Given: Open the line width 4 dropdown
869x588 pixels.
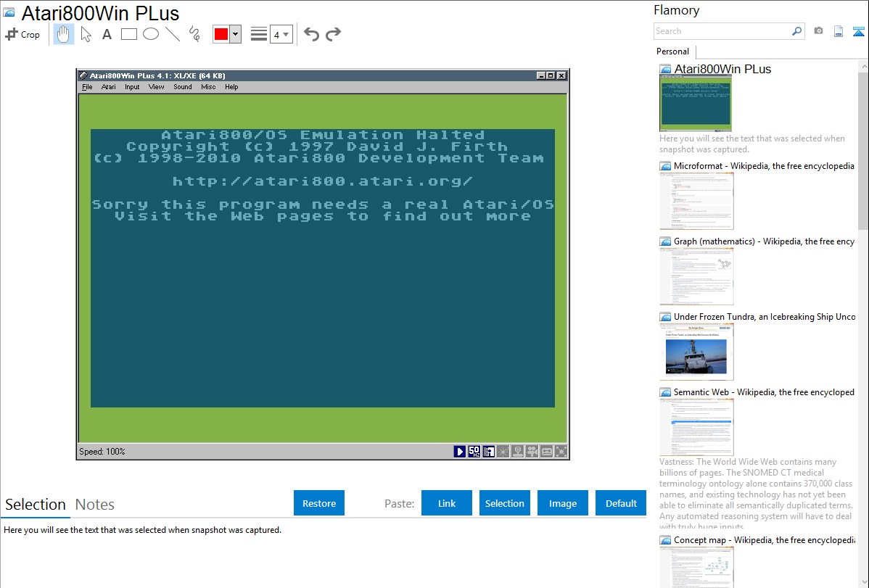Looking at the screenshot, I should click(281, 34).
